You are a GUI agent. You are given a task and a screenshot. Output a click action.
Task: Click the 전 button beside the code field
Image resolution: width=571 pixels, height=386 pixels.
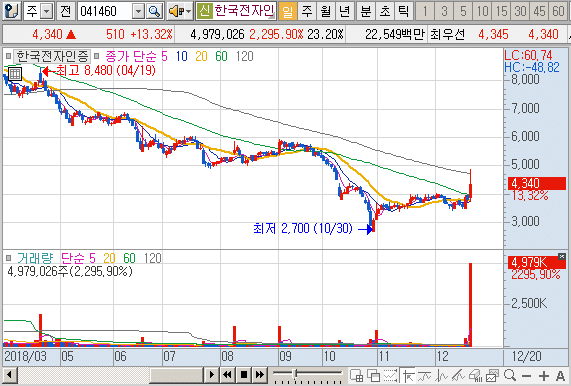point(66,11)
